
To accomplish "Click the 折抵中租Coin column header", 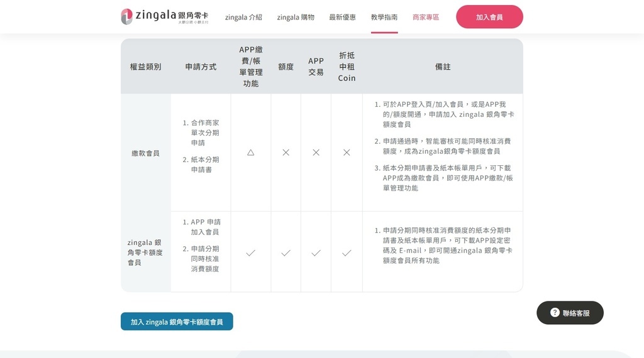I will (347, 67).
